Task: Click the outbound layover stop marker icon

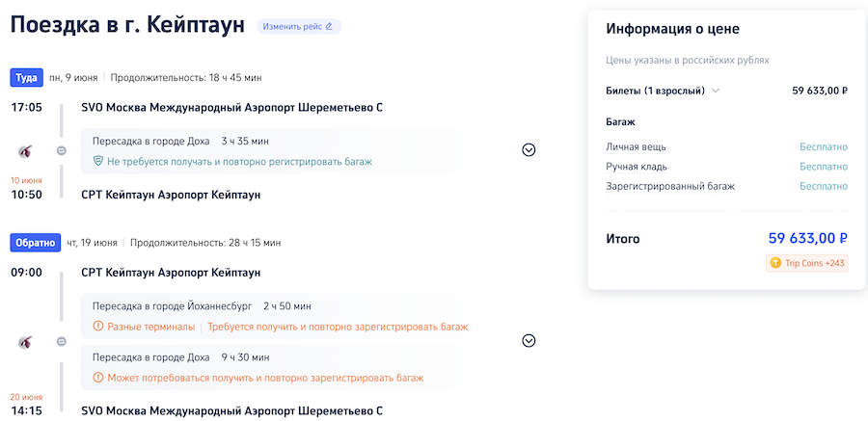Action: point(62,150)
